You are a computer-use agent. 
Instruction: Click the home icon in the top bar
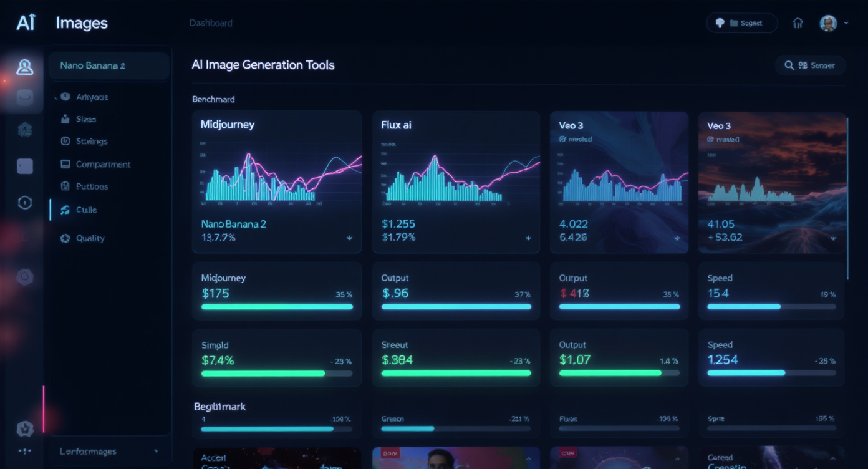[x=798, y=22]
